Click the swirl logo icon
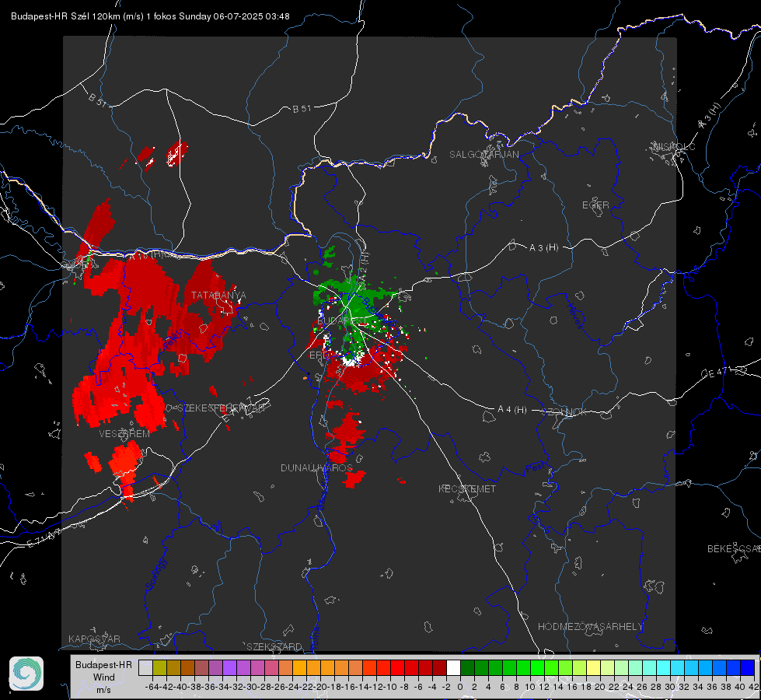 click(26, 674)
